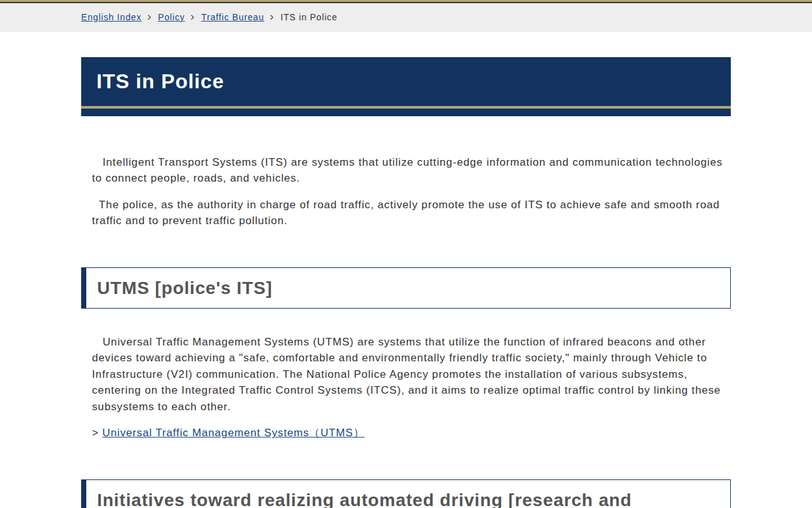Select the ITS in Police breadcrumb text

click(x=308, y=17)
